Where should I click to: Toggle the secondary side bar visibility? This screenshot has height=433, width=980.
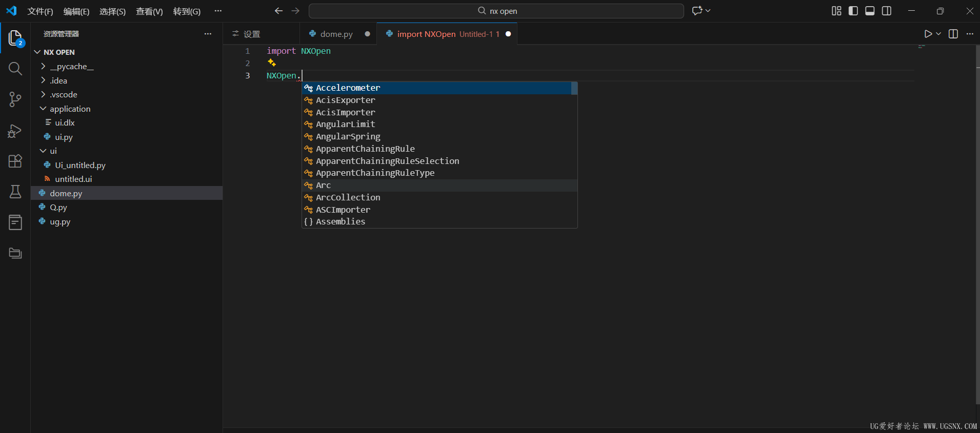[887, 11]
